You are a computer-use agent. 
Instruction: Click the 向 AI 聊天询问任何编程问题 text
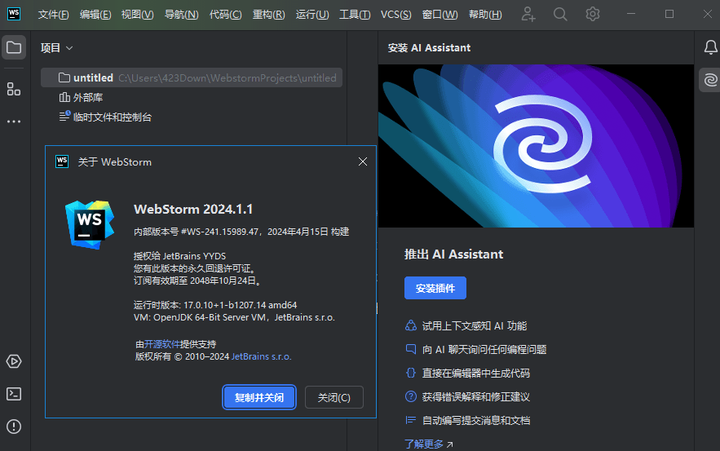click(x=484, y=350)
